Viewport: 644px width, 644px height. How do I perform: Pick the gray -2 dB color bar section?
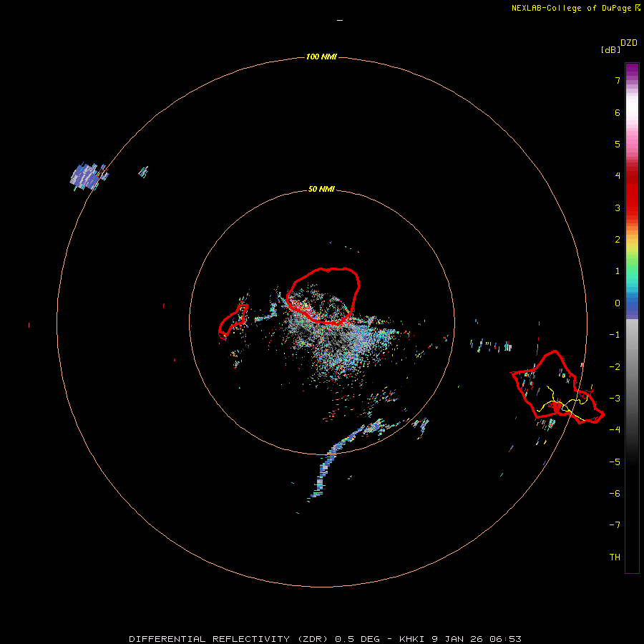click(x=632, y=367)
